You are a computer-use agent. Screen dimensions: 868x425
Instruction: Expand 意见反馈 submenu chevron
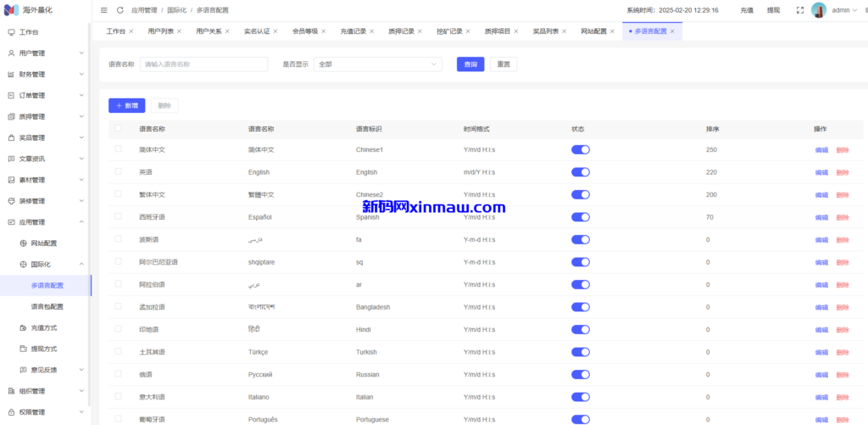pyautogui.click(x=81, y=370)
